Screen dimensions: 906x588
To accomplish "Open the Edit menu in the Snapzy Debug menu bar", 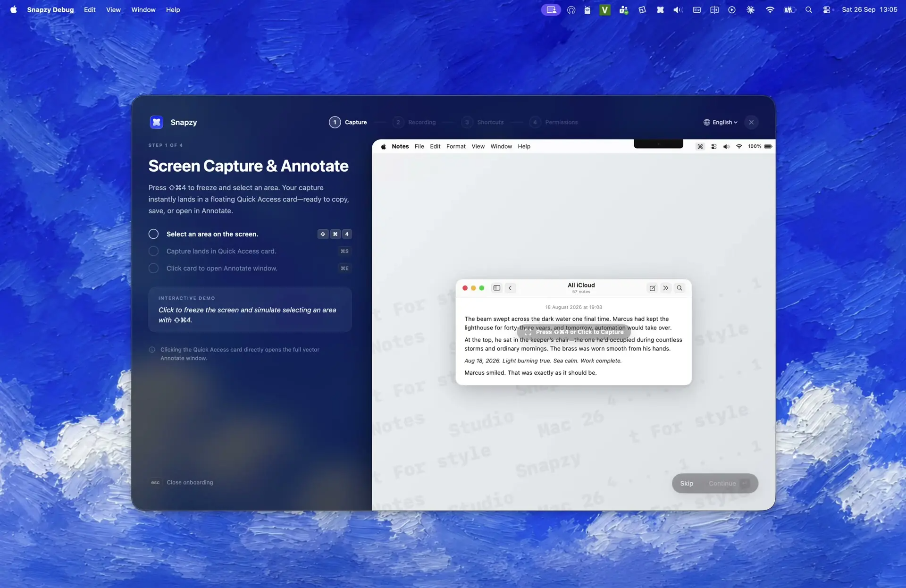I will [x=90, y=10].
